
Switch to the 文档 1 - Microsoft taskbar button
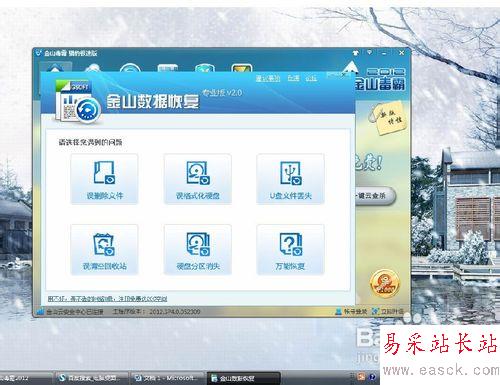168,378
